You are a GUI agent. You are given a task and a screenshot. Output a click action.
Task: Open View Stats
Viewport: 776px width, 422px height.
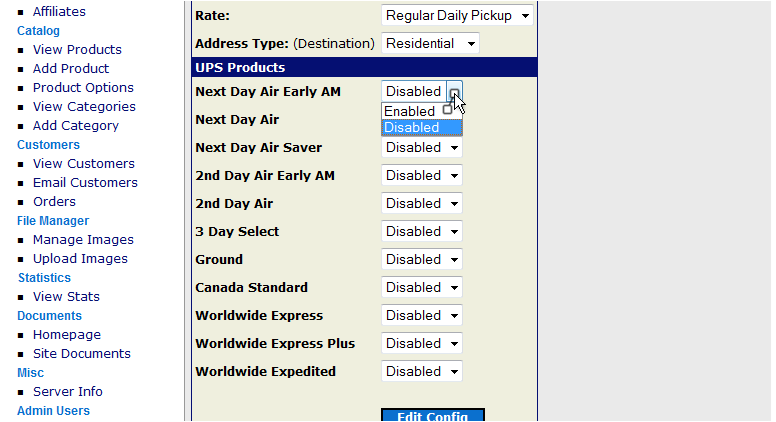point(66,297)
